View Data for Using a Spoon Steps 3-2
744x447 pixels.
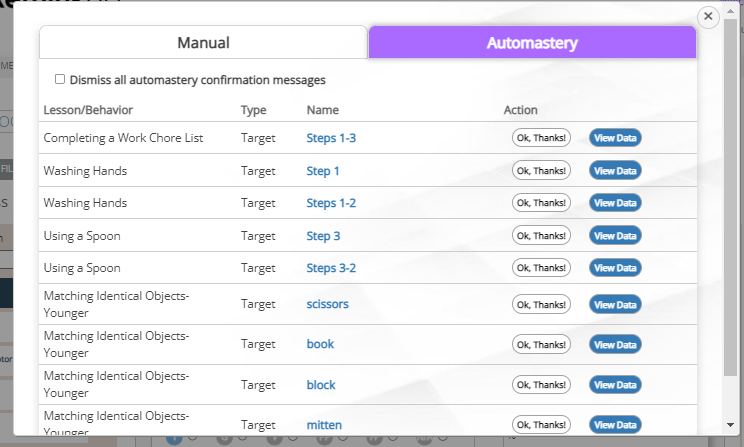point(615,268)
